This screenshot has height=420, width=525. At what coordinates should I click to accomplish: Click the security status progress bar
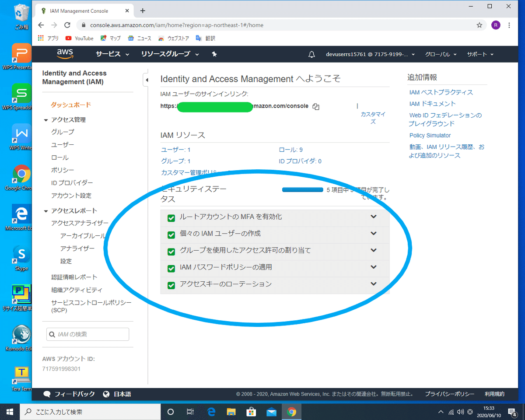coord(303,190)
